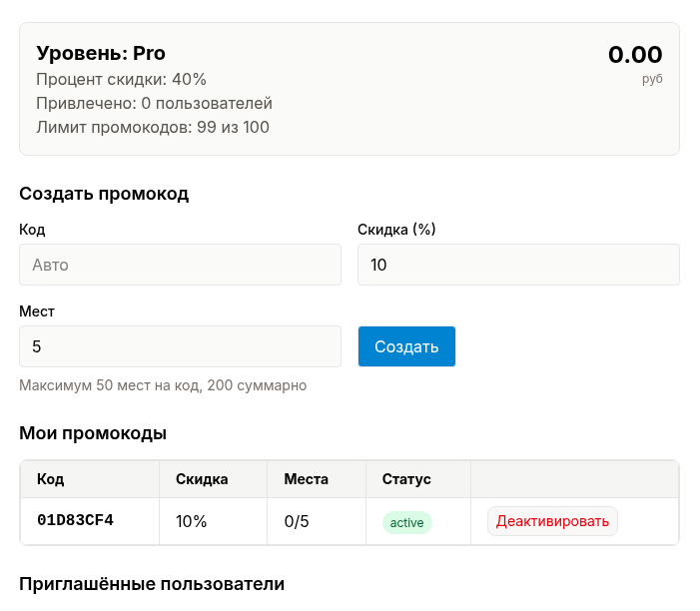This screenshot has width=700, height=611.
Task: Deactivate promo code with Деактивировать button
Action: pyautogui.click(x=552, y=521)
